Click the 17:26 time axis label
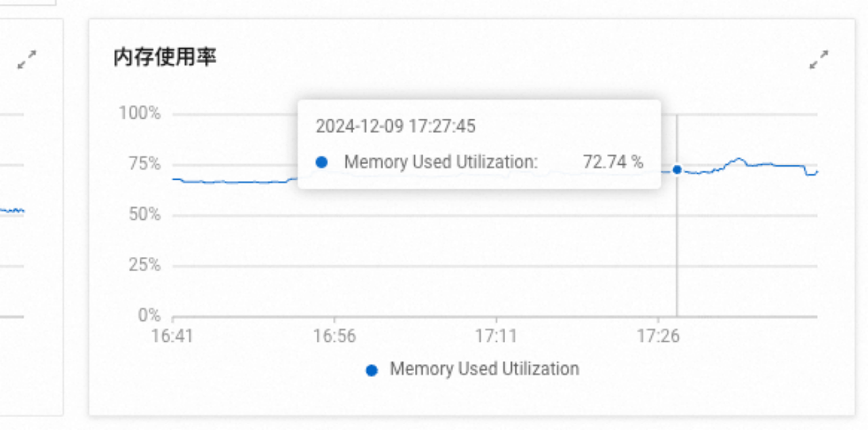 [658, 337]
